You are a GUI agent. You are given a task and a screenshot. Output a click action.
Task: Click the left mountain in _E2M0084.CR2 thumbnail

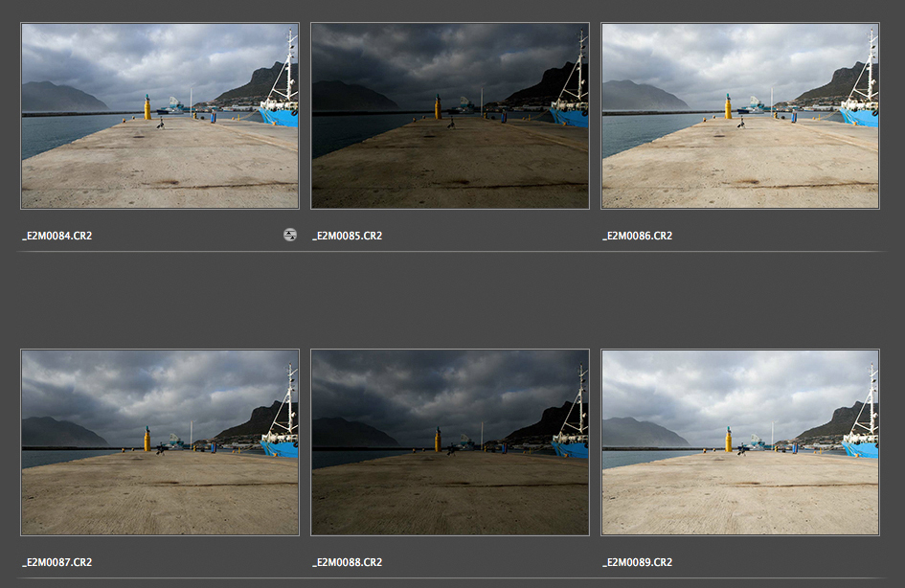coord(57,97)
